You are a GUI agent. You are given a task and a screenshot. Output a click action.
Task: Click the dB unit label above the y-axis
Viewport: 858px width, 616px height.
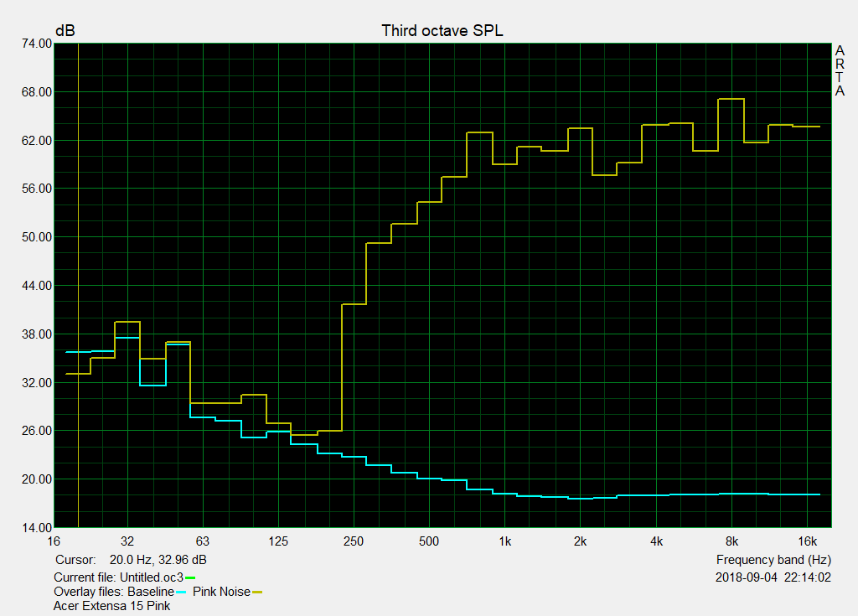[x=65, y=30]
